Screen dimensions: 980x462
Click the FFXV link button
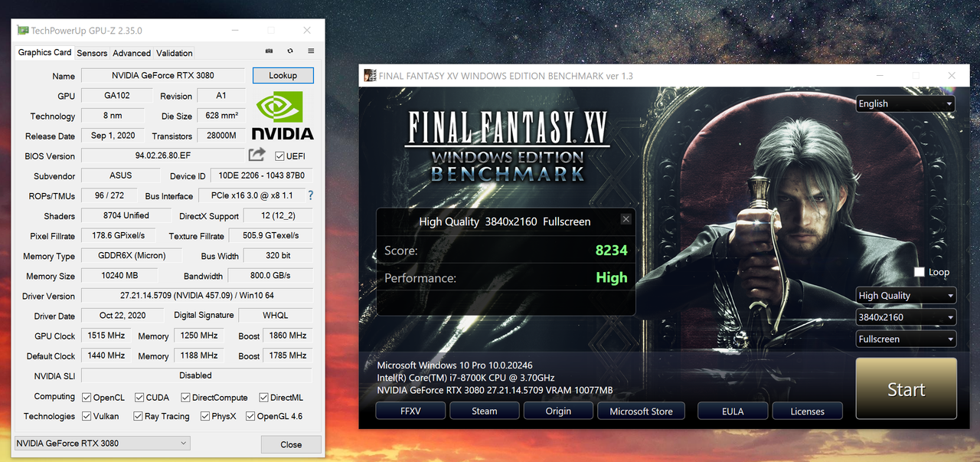click(410, 411)
